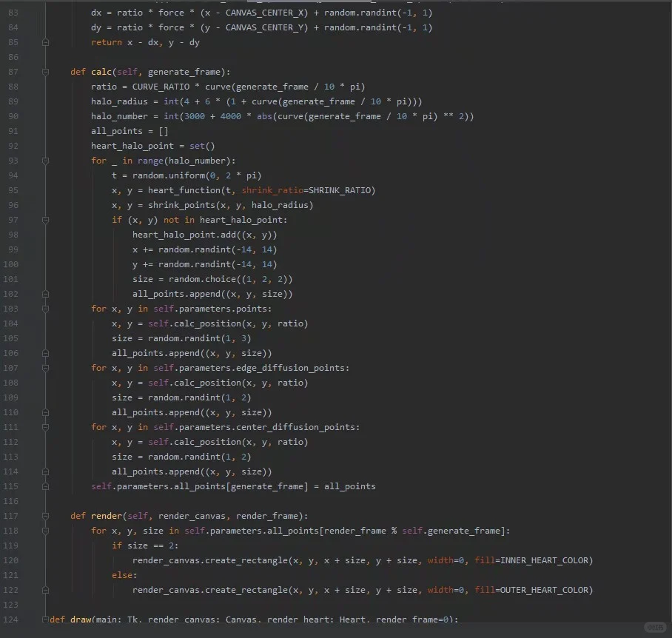672x638 pixels.
Task: Click 'shrink_points' call on line 96
Action: tap(181, 205)
